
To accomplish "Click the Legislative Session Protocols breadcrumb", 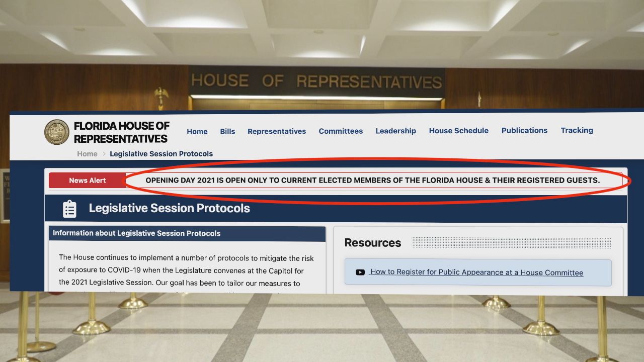I will (162, 154).
